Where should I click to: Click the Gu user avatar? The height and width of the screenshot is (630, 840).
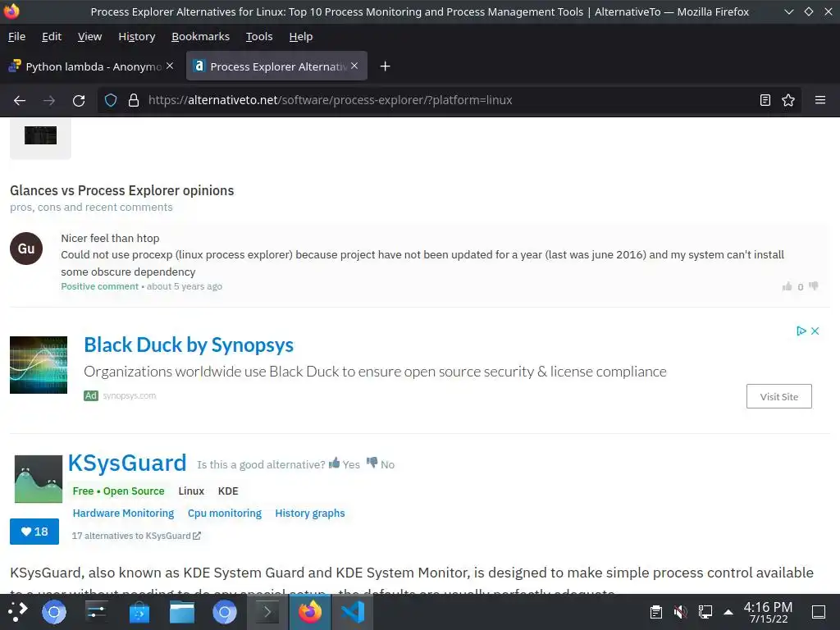(x=26, y=249)
